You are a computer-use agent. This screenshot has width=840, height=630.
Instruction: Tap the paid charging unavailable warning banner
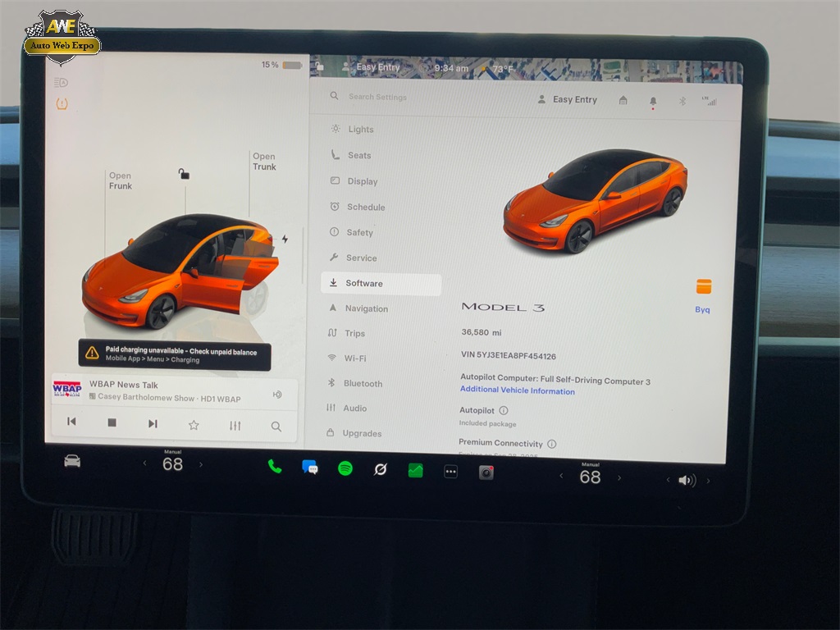175,354
